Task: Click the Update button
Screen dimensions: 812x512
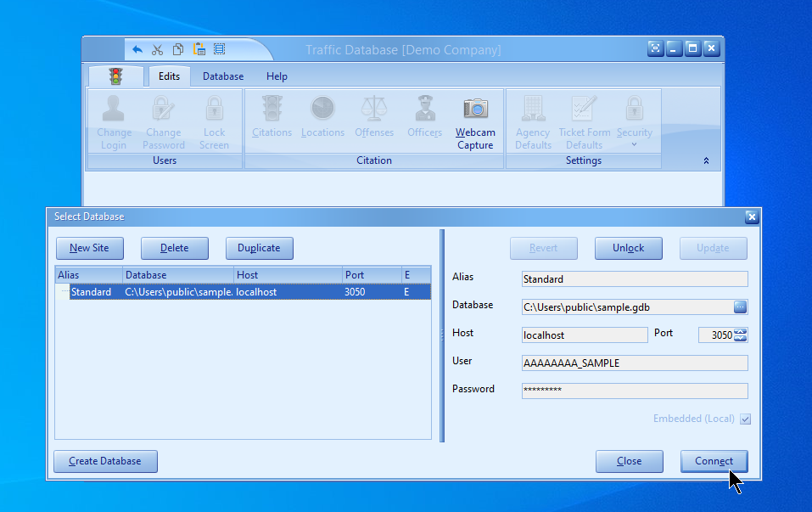Action: pyautogui.click(x=713, y=248)
